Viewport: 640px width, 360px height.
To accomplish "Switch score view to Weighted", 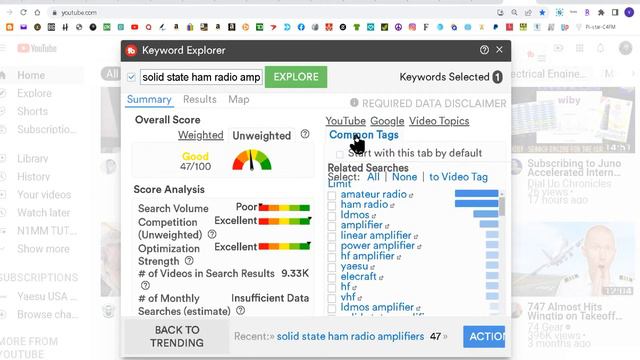I will pyautogui.click(x=200, y=135).
